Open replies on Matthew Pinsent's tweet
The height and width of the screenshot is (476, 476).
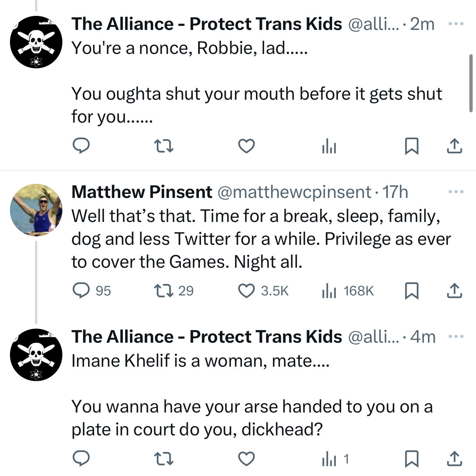[x=81, y=291]
